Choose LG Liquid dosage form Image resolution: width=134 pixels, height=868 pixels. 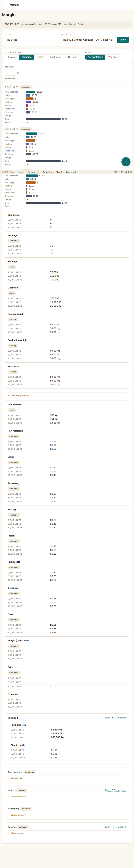click(x=72, y=57)
